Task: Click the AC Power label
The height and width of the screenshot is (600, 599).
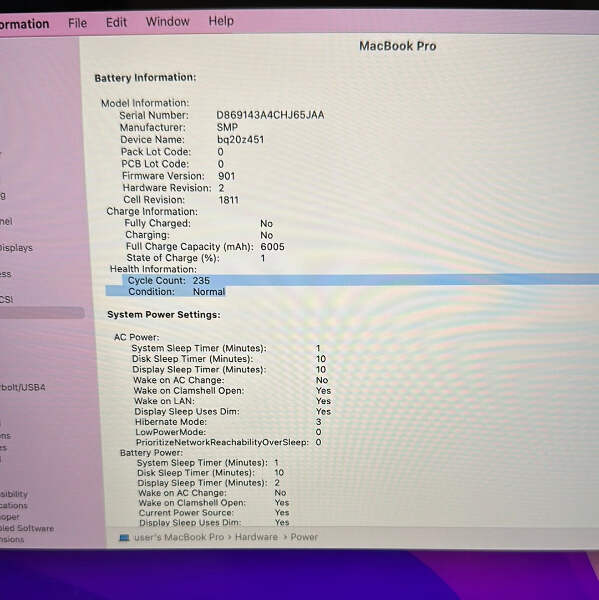Action: pos(136,337)
